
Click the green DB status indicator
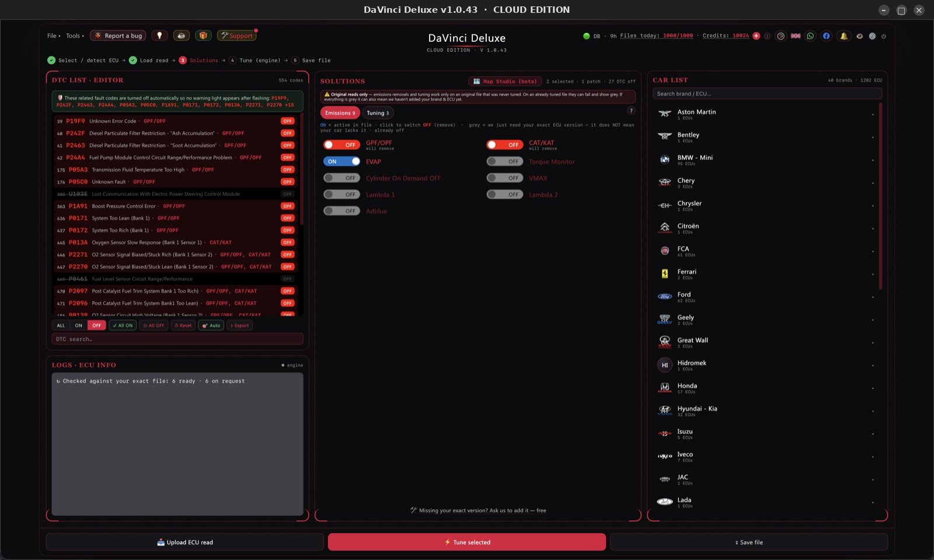pos(586,36)
